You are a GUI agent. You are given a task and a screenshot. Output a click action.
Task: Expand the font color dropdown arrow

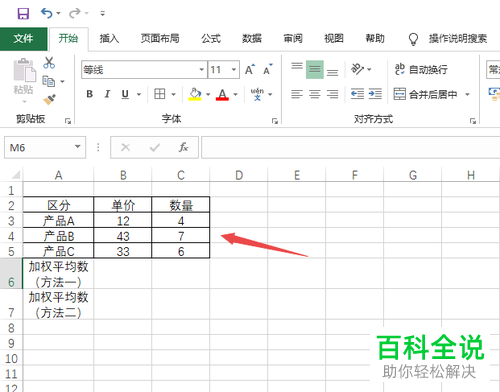click(235, 94)
